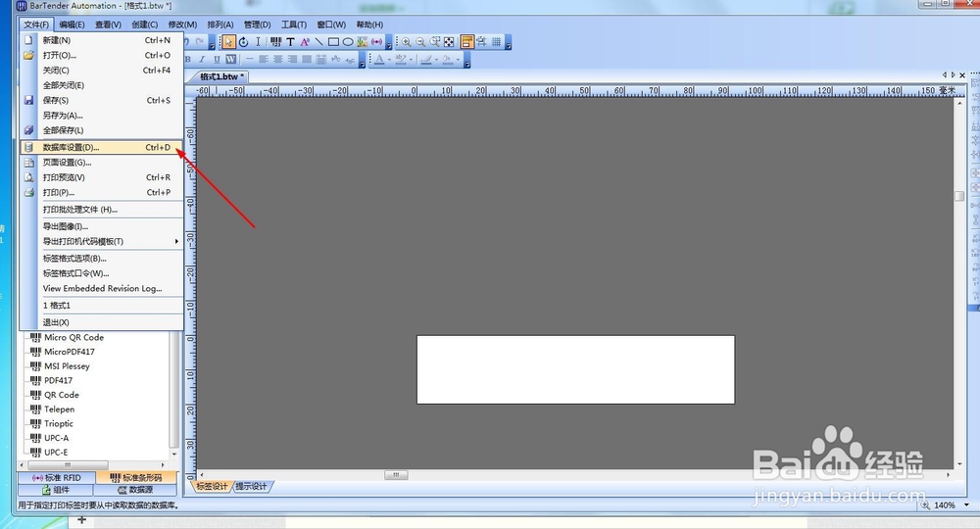Click the Zoom Out magnifier

[420, 42]
